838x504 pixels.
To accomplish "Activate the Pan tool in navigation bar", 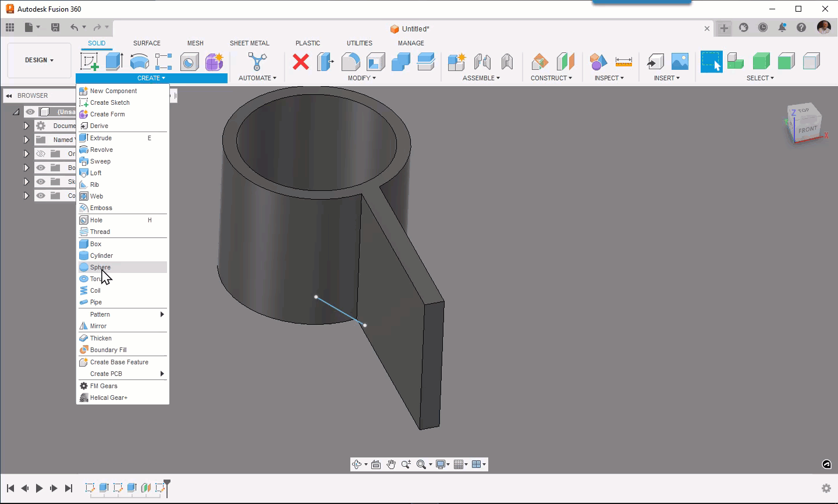I will pos(391,464).
